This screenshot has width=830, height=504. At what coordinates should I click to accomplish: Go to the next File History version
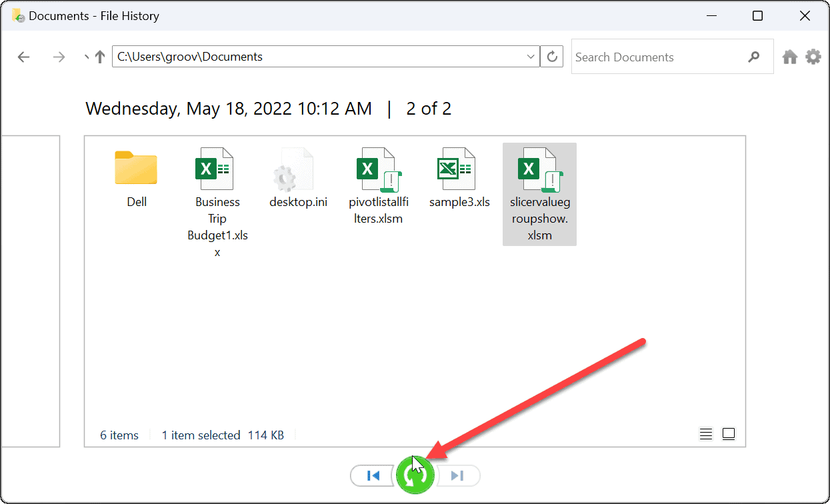pos(457,475)
